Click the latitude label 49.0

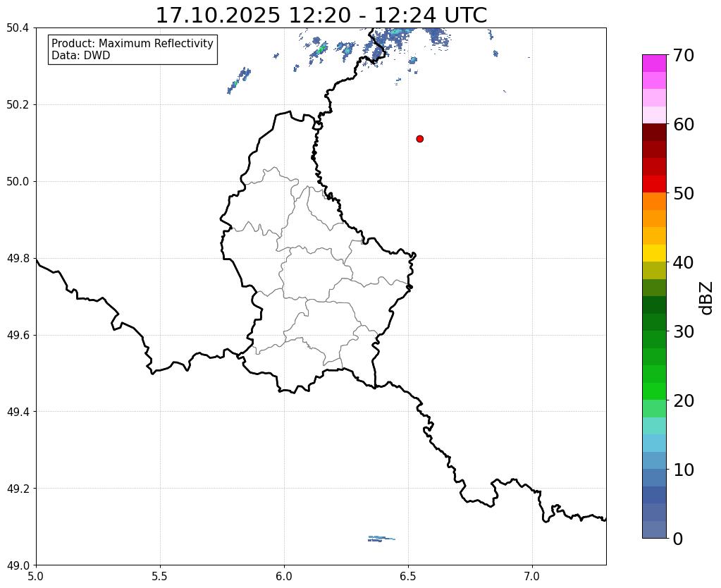coord(18,565)
